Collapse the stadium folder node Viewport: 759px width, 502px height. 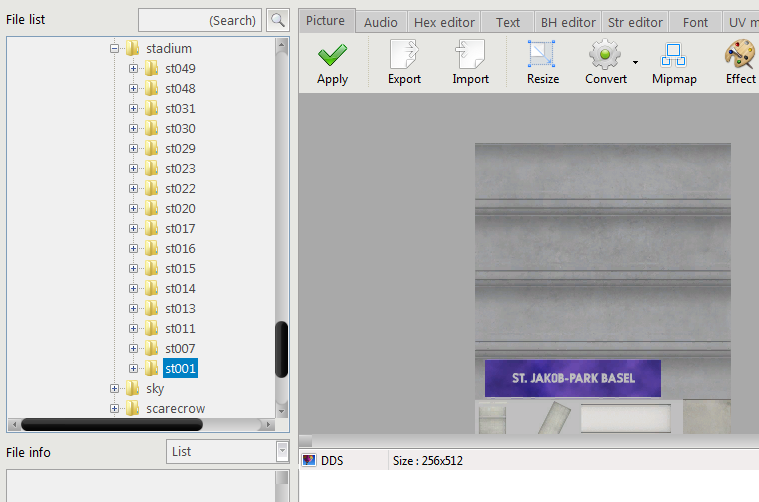(x=114, y=48)
